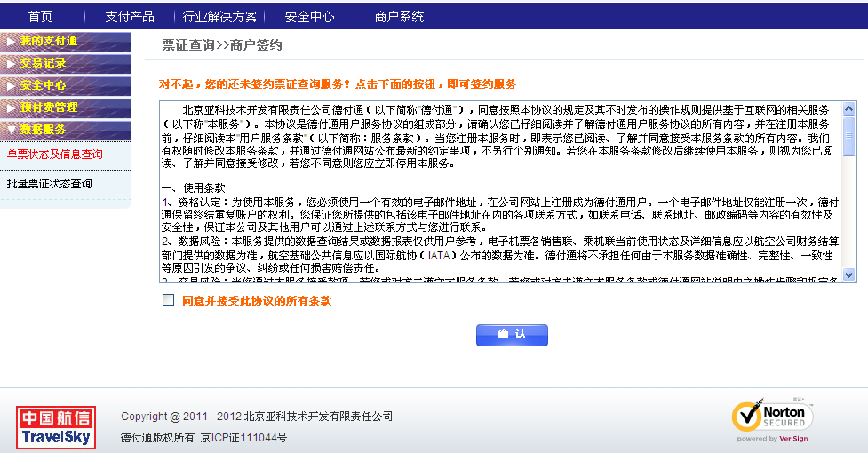The height and width of the screenshot is (453, 868).
Task: Click the TravelSky 中国航信 logo
Action: pyautogui.click(x=54, y=427)
